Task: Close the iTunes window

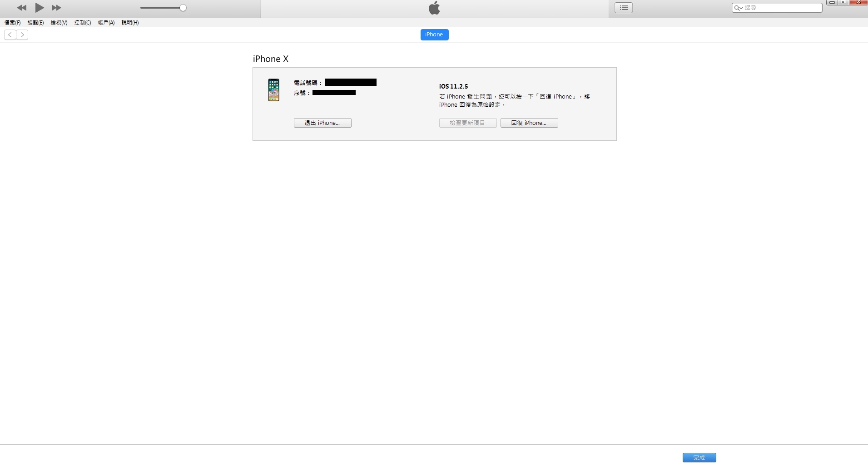Action: pyautogui.click(x=858, y=2)
